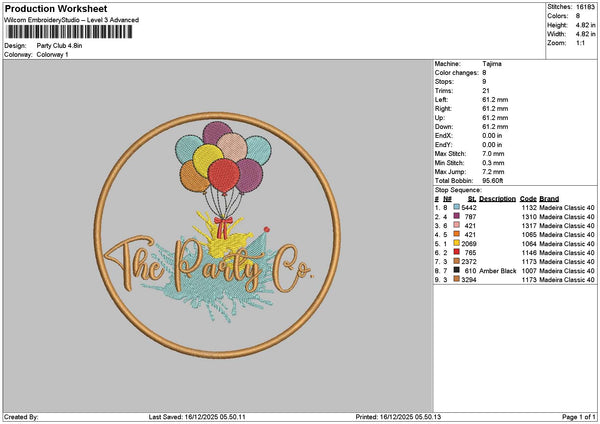Click the 'Min Stitch' value 0.3 mm
Viewport: 600px width, 424px height.
coord(493,163)
